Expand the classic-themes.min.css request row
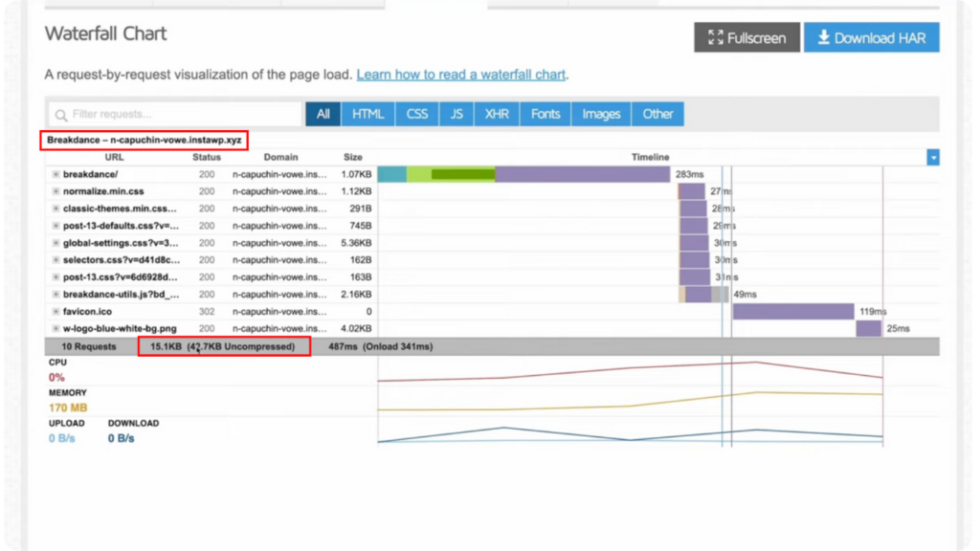Screen dimensions: 980x551 56,209
